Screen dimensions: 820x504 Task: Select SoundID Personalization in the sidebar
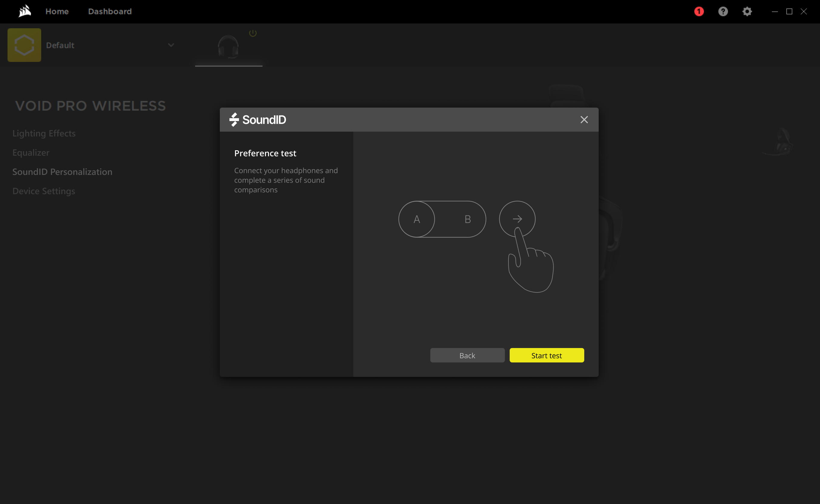pyautogui.click(x=62, y=172)
